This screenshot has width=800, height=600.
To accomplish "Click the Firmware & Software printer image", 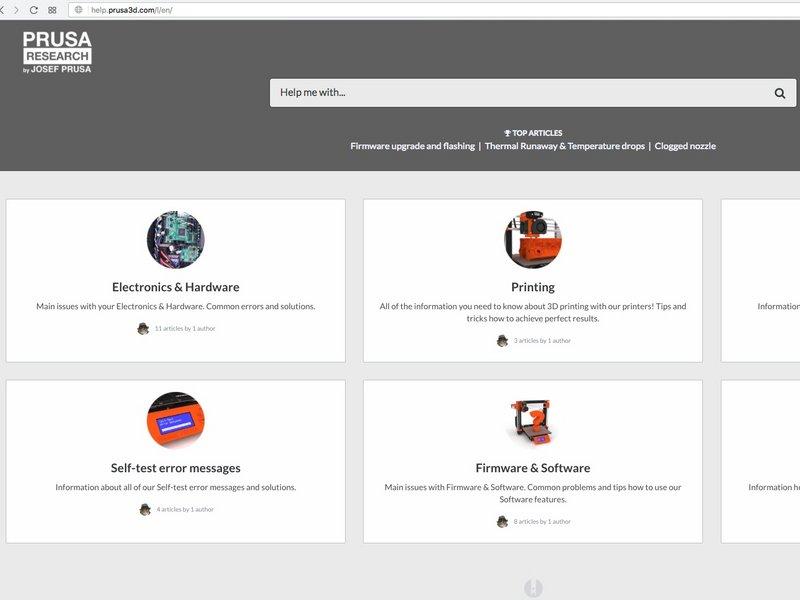I will coord(533,421).
